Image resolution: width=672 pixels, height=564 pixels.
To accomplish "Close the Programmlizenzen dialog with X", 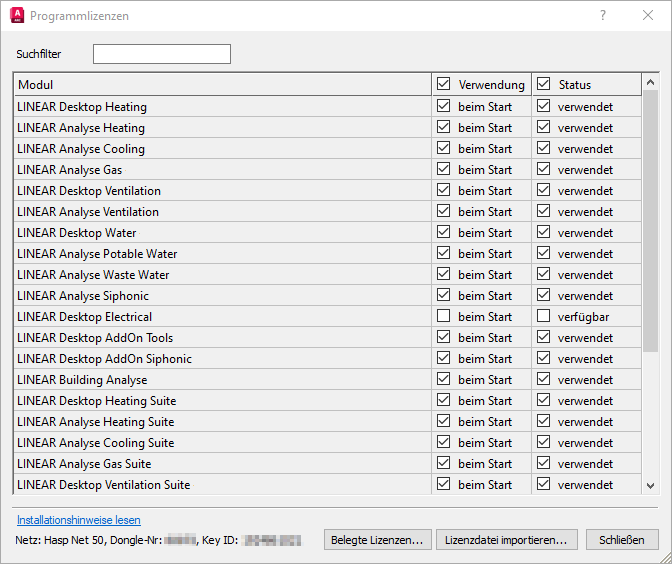I will (648, 15).
